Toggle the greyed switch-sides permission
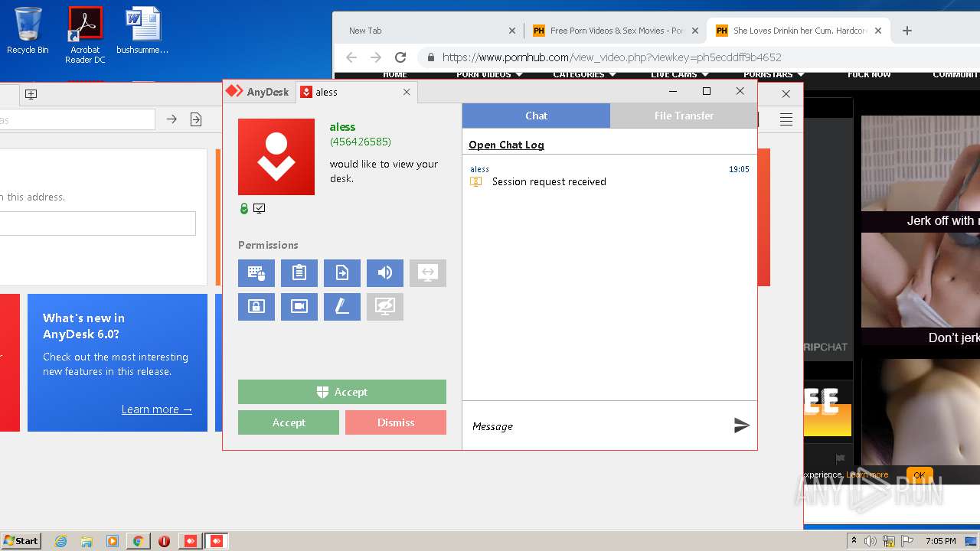The width and height of the screenshot is (980, 551). (x=428, y=273)
